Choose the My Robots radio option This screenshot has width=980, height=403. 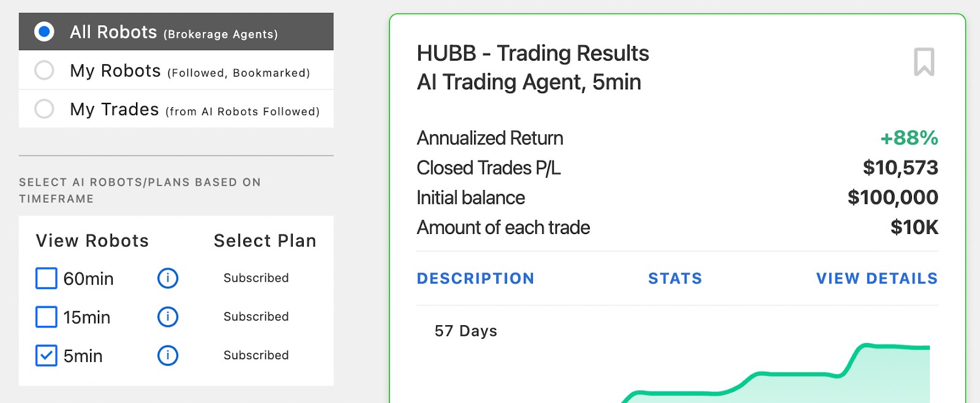(x=44, y=70)
